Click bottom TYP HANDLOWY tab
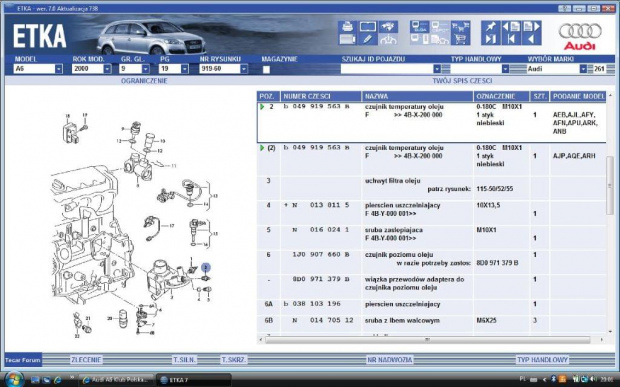This screenshot has width=620, height=387. point(542,360)
